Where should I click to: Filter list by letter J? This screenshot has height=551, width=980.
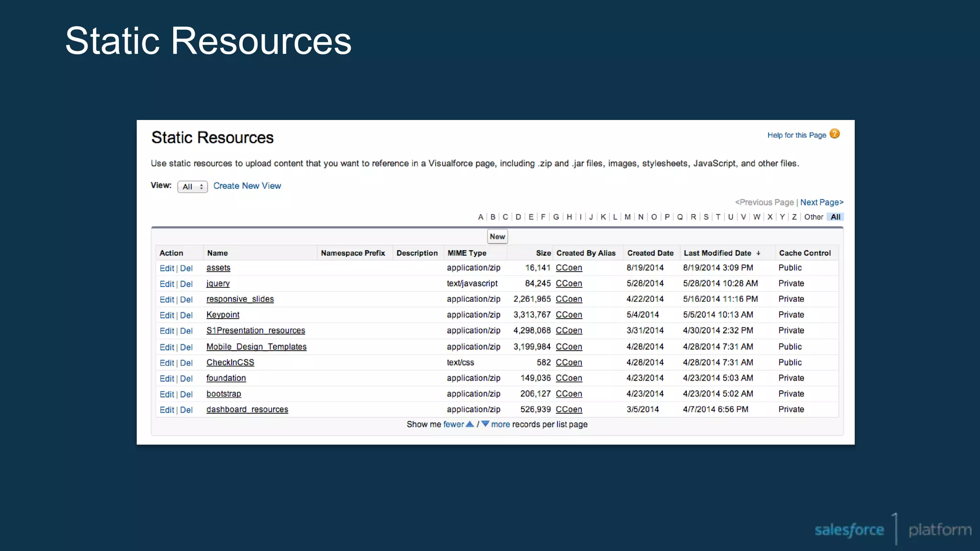pos(591,217)
